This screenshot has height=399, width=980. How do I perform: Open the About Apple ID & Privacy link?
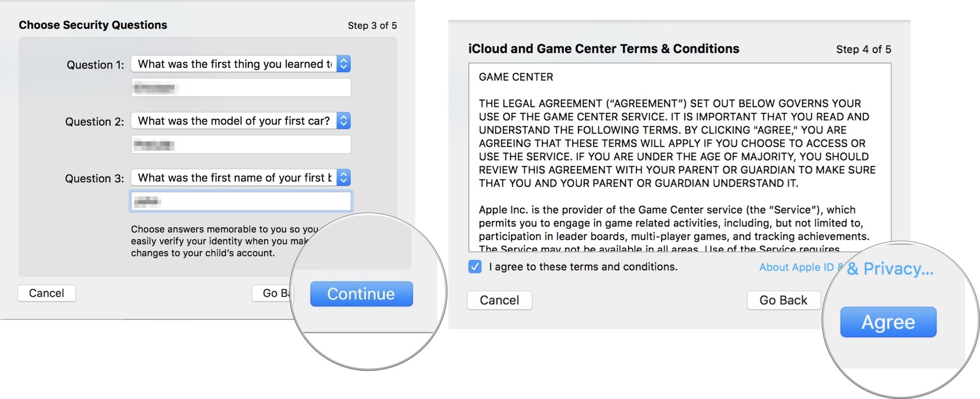tap(797, 267)
